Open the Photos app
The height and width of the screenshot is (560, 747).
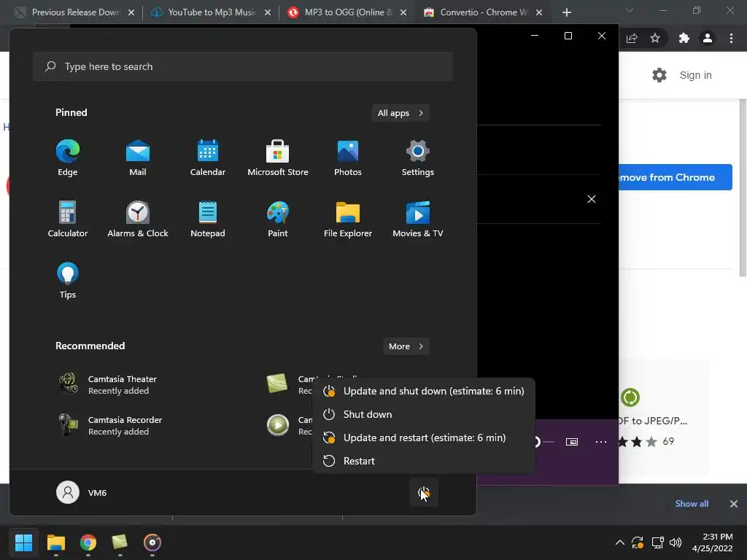click(348, 158)
